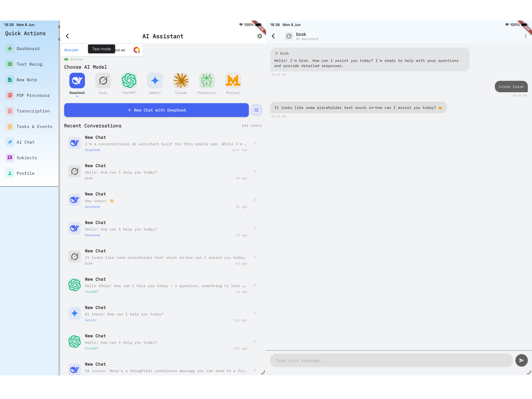Screen dimensions: 532x399
Task: Click the Lorem Ipsum message bubble
Action: coord(511,87)
